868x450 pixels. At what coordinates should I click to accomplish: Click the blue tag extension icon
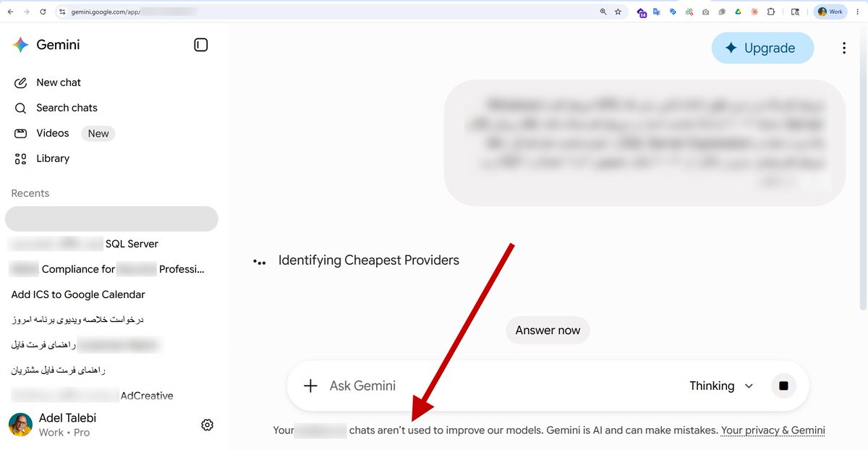(x=673, y=12)
